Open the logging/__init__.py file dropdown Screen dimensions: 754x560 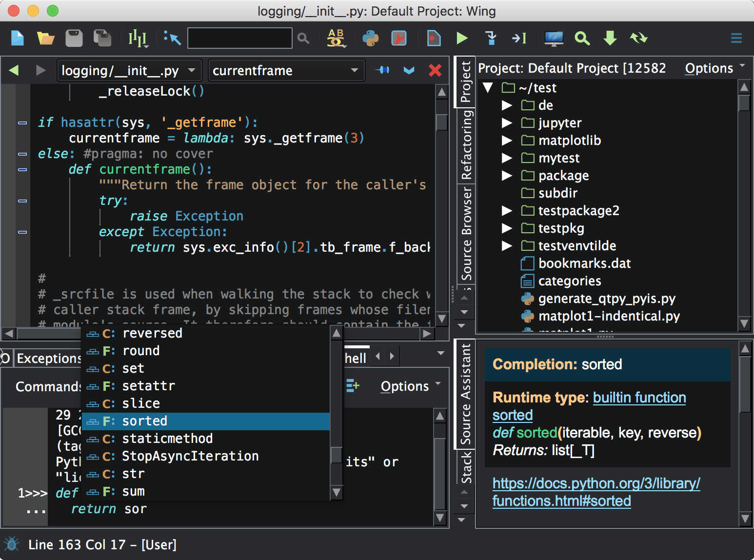coord(128,71)
